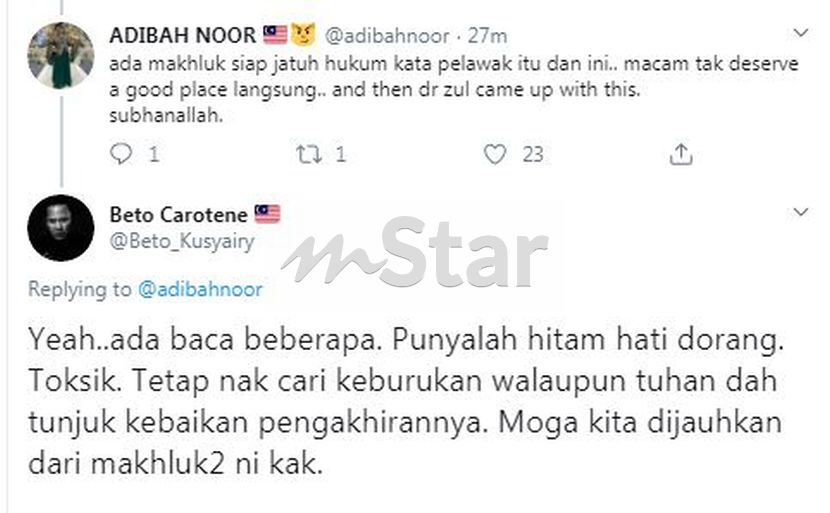Click the @adibahnoor handle beside the name
Screen dimensions: 830x513
(x=387, y=36)
